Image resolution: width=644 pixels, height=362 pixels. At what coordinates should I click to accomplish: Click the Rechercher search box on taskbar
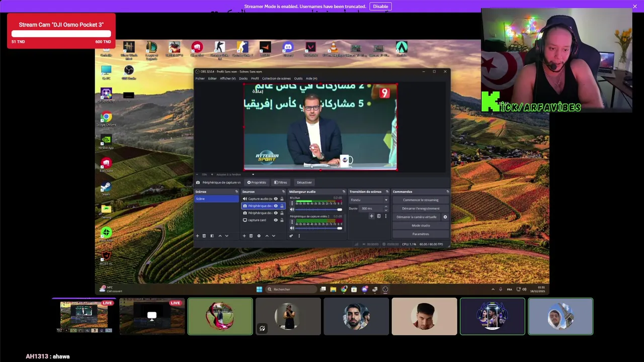point(291,289)
